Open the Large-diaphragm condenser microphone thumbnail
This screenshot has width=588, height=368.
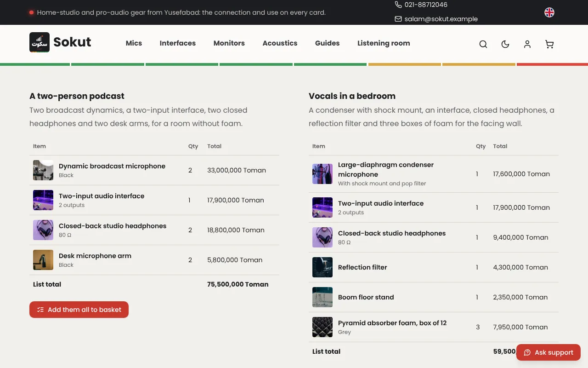pyautogui.click(x=322, y=174)
